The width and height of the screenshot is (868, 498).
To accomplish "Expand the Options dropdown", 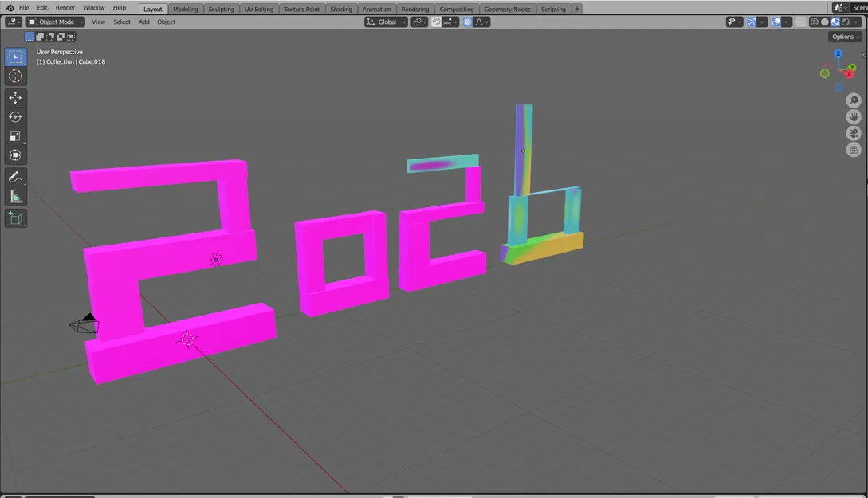I will point(846,37).
